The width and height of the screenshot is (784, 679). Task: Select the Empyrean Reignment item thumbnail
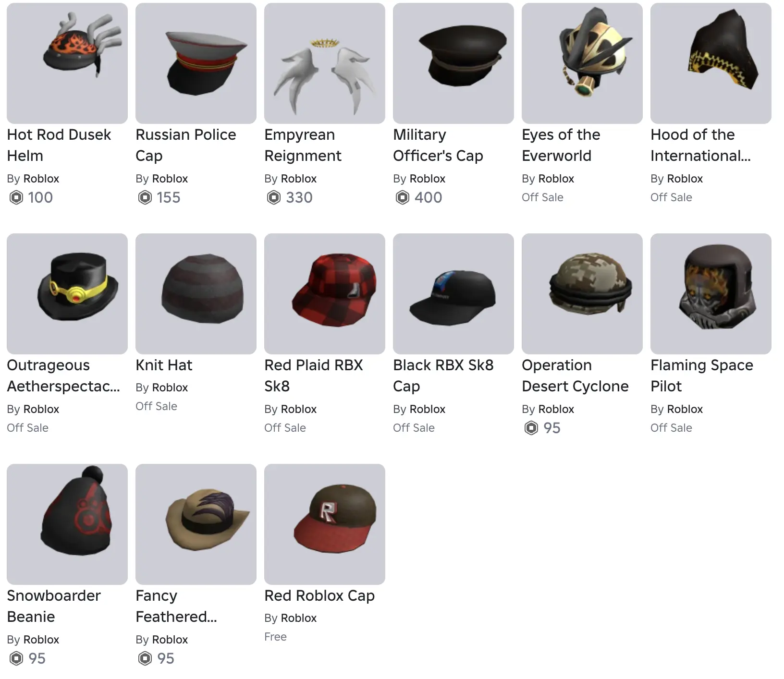point(325,63)
